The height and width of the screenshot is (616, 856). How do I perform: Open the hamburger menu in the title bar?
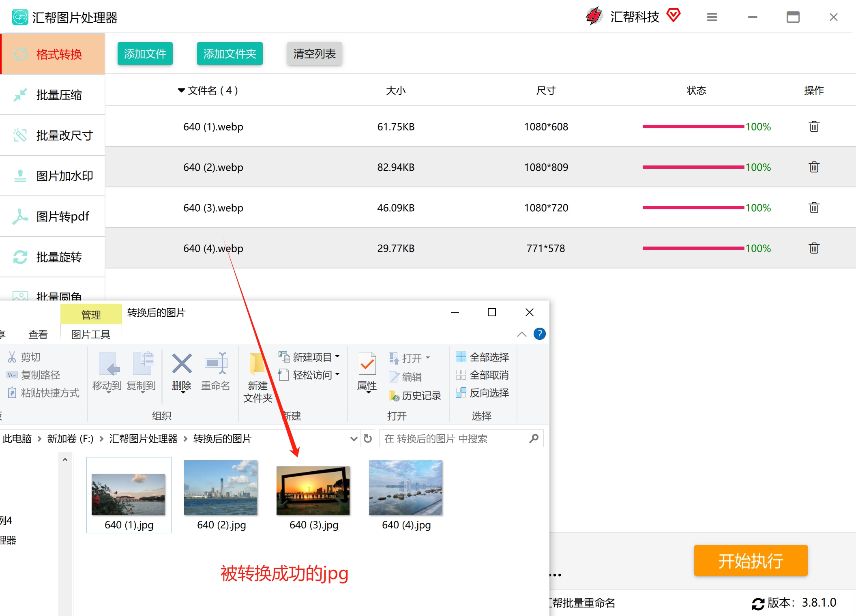click(712, 17)
